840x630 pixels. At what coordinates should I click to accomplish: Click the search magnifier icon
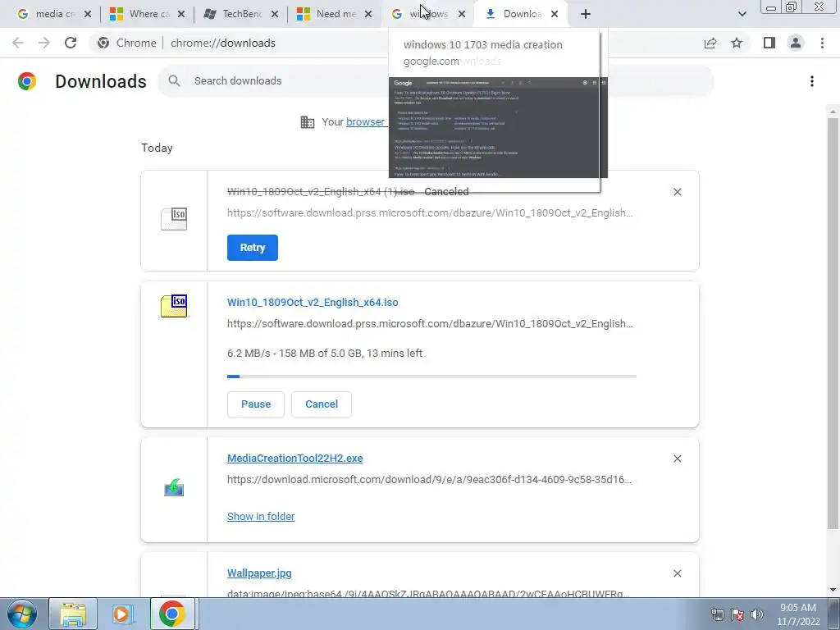click(174, 81)
